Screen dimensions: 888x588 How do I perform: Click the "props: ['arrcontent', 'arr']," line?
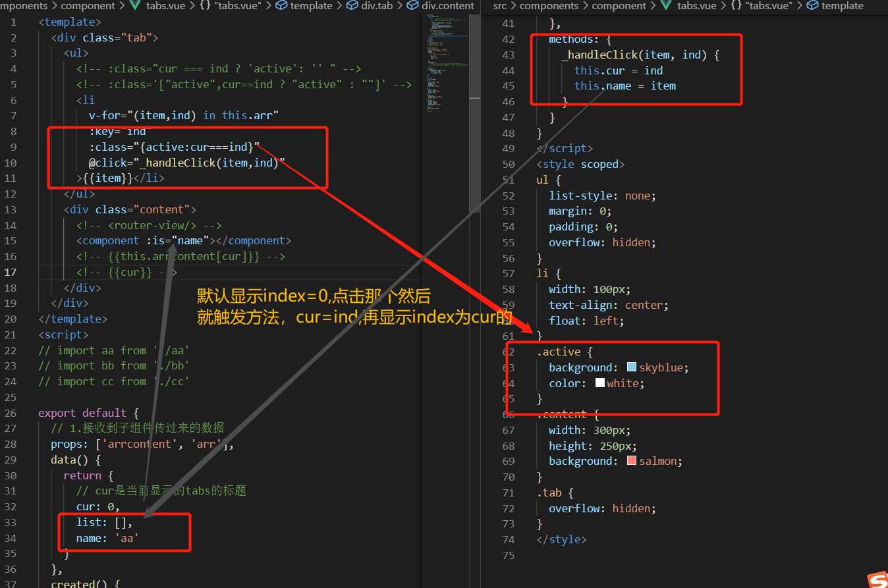tap(143, 444)
